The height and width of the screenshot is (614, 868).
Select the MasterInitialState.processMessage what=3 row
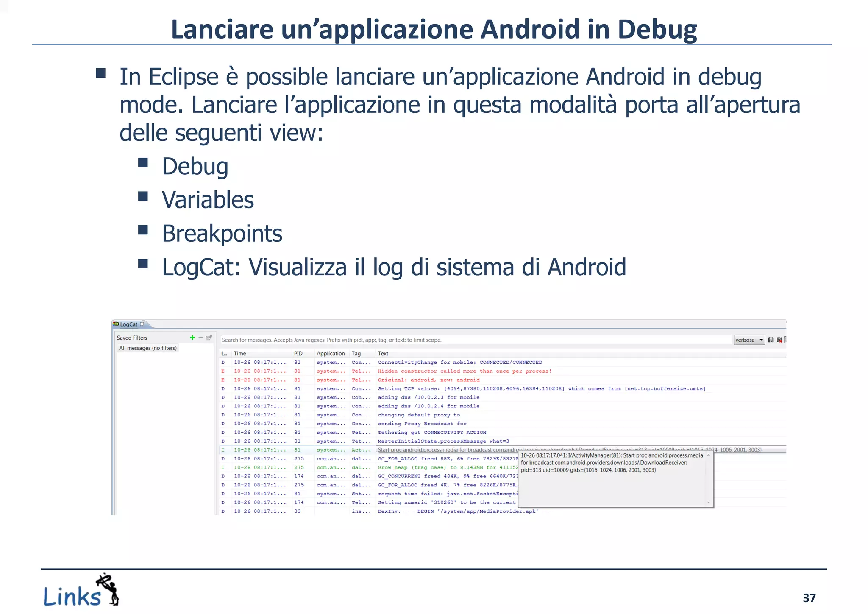(503, 441)
